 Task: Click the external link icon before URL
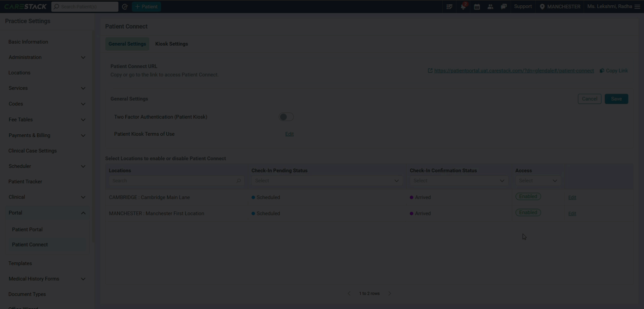(430, 71)
